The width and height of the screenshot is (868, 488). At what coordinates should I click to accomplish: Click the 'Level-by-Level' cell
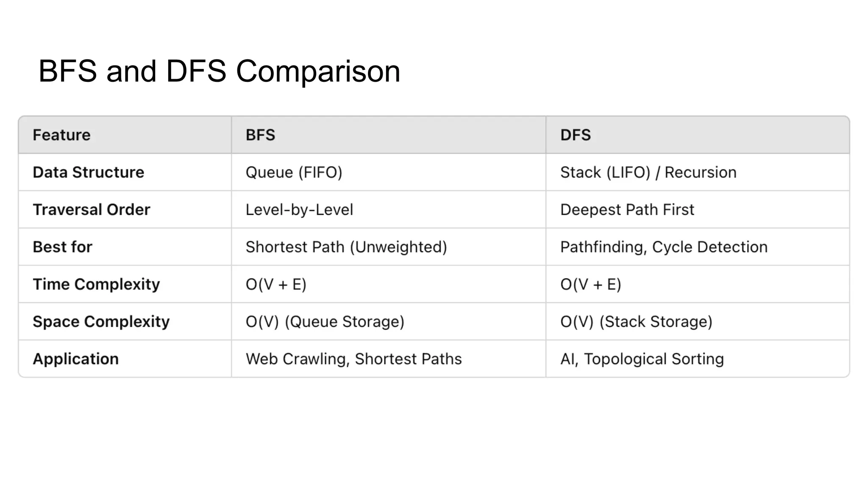tap(299, 210)
